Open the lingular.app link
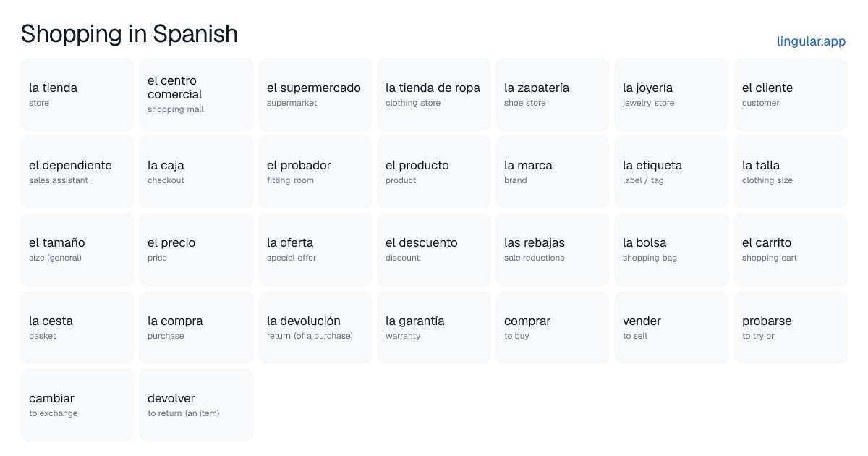Image resolution: width=868 pixels, height=456 pixels. [x=811, y=41]
